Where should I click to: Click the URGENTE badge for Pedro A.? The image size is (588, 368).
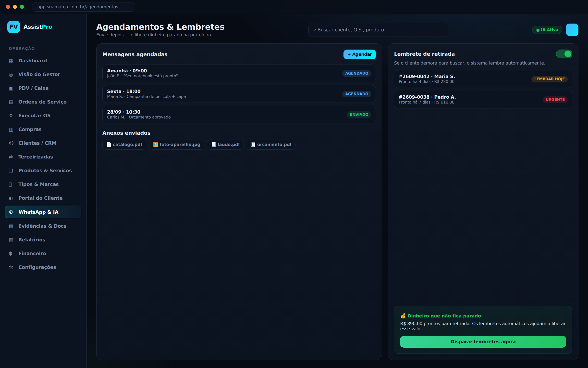tap(555, 100)
